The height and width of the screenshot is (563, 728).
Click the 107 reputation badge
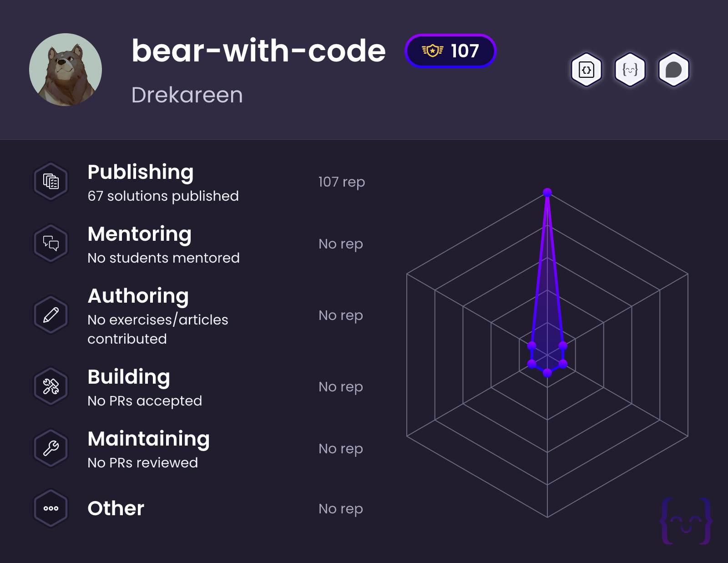click(450, 51)
